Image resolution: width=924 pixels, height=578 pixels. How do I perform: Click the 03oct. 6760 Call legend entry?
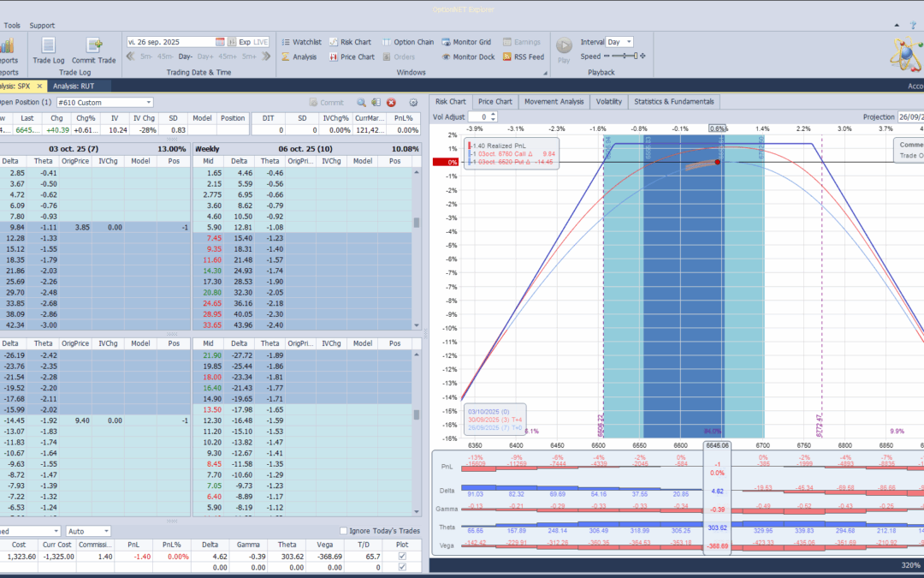point(512,154)
